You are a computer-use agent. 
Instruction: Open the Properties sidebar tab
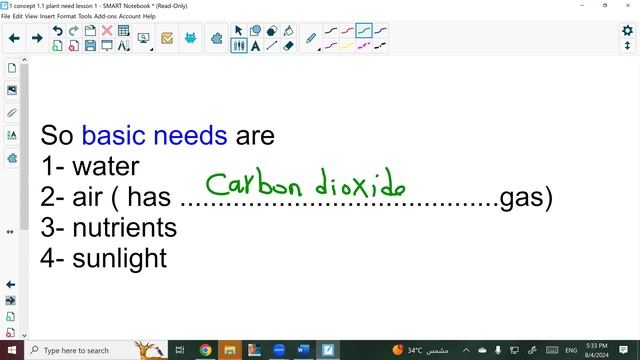tap(12, 135)
